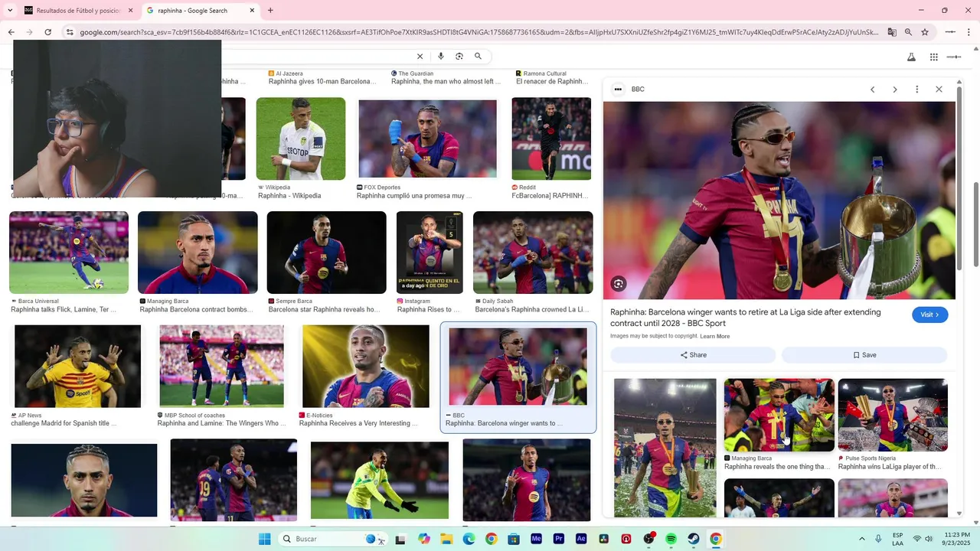Close the Resultados de Fútbol tab

coord(130,11)
